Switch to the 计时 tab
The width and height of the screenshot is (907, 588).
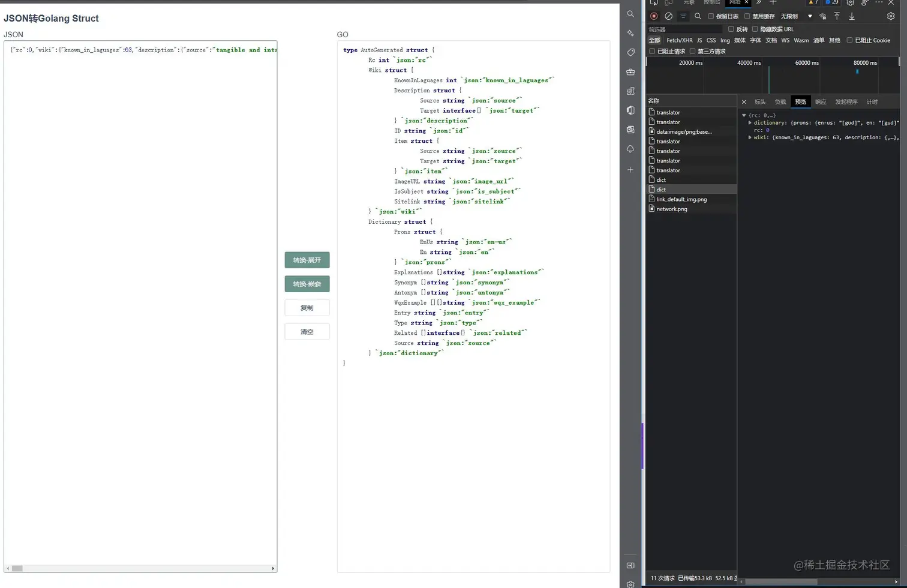pos(872,102)
